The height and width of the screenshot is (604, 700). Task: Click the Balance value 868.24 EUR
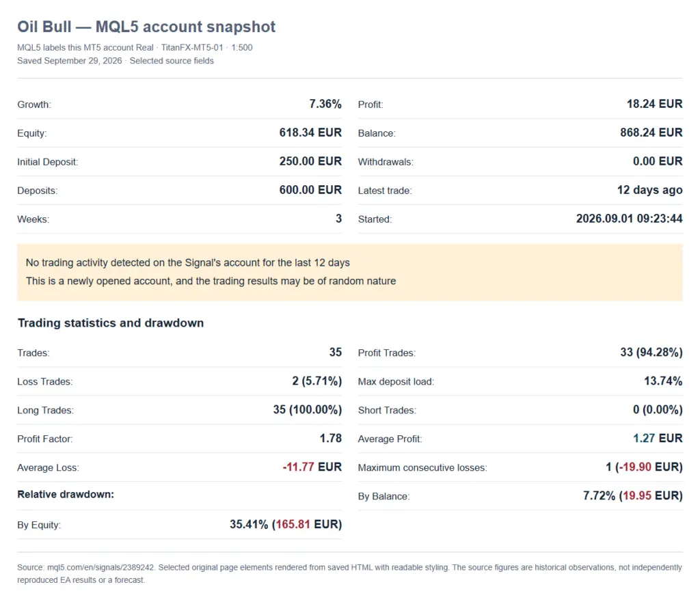tap(651, 133)
